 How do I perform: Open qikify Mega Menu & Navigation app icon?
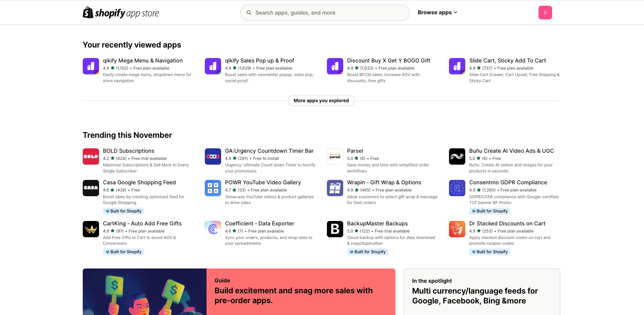pos(91,66)
